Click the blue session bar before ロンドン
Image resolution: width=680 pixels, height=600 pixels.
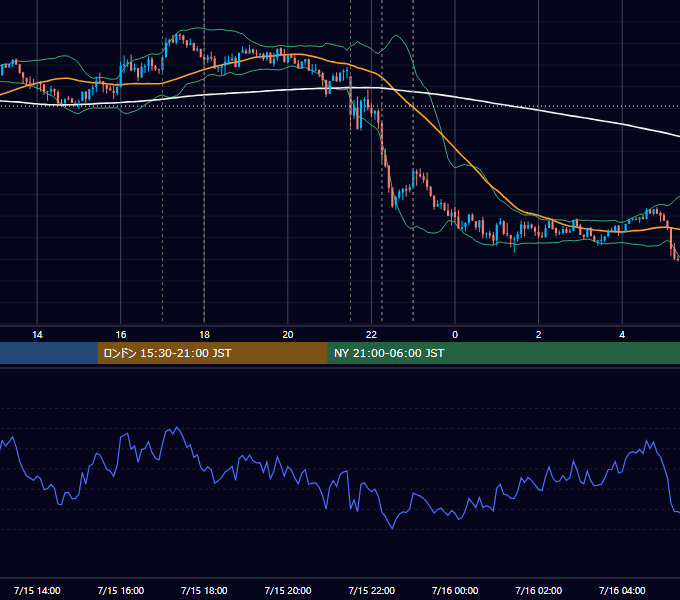click(49, 353)
